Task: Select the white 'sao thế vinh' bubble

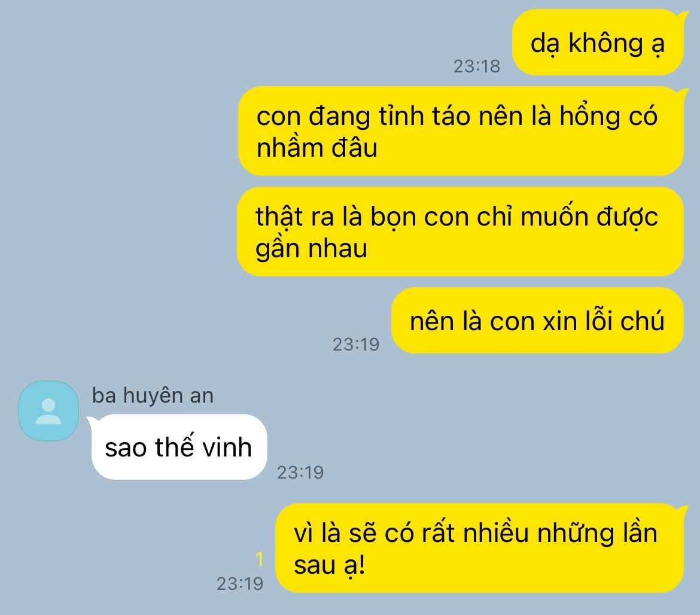Action: (179, 447)
